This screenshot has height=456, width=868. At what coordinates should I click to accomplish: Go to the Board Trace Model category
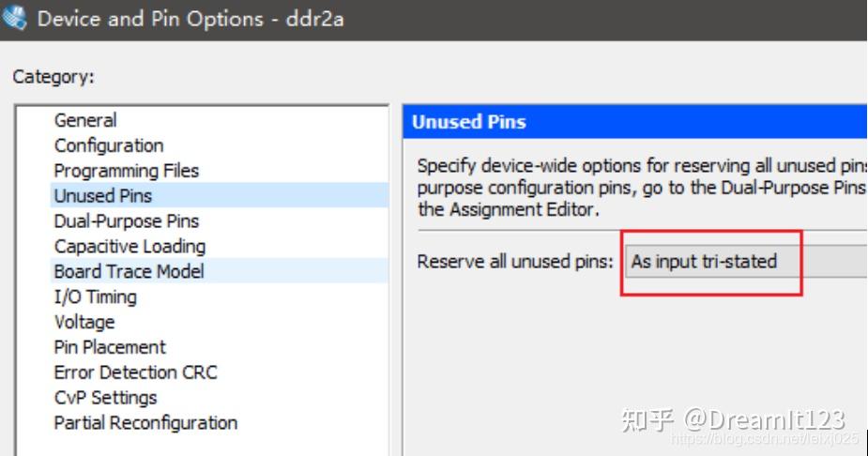(129, 272)
